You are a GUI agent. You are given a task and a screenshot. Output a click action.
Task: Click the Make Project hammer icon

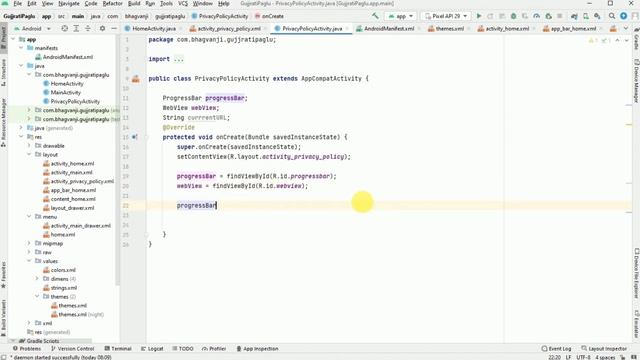[375, 16]
